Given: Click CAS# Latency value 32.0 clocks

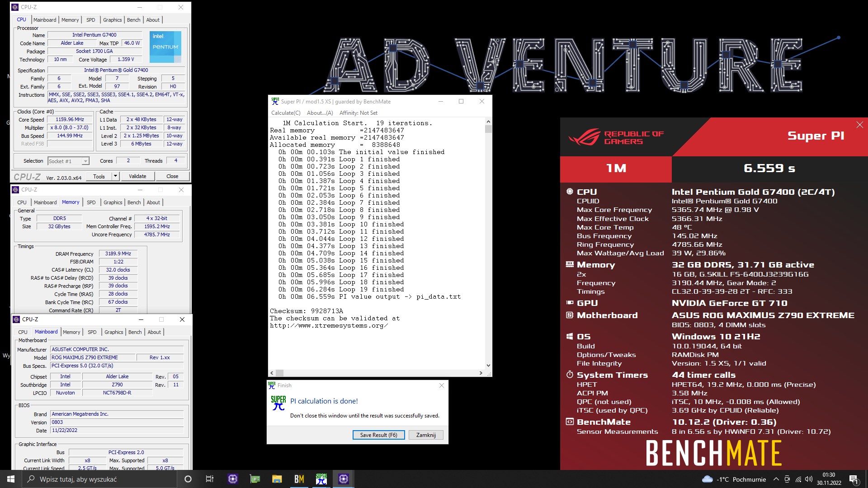Looking at the screenshot, I should pyautogui.click(x=118, y=270).
